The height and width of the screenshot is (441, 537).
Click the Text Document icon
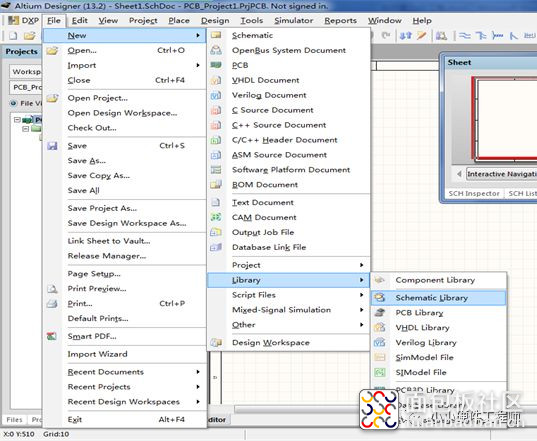[216, 202]
